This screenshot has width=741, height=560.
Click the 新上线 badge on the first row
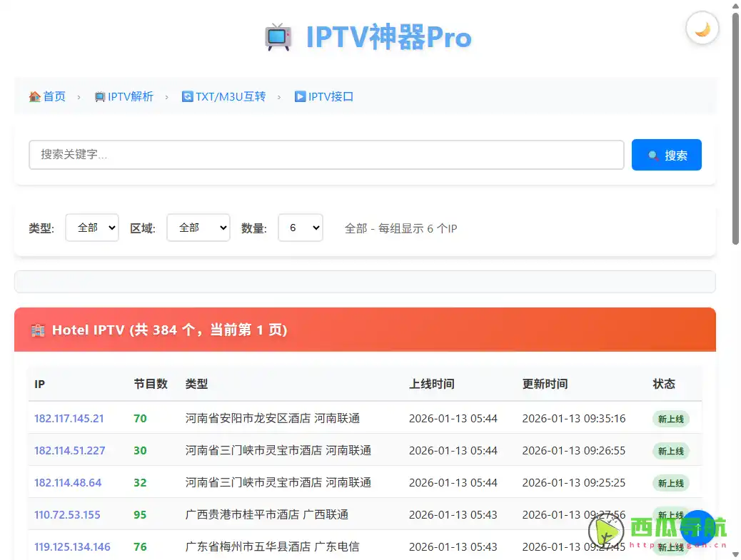tap(670, 419)
